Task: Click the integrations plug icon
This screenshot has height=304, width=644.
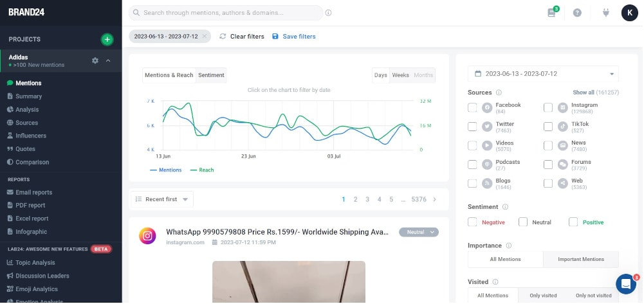Action: tap(606, 13)
